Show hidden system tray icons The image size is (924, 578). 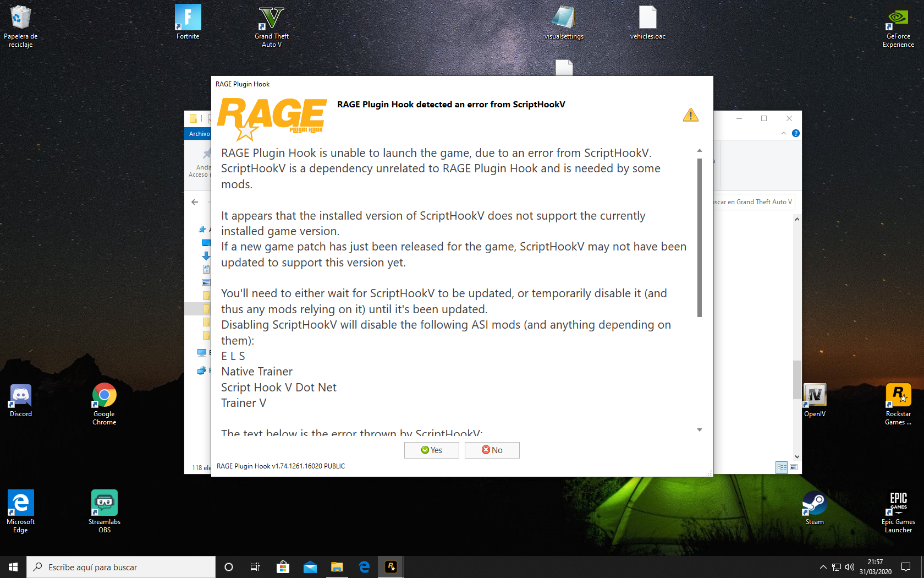click(823, 567)
